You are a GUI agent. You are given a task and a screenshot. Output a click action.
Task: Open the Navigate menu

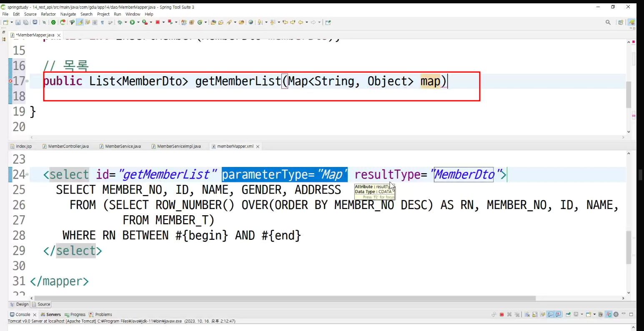(x=68, y=14)
